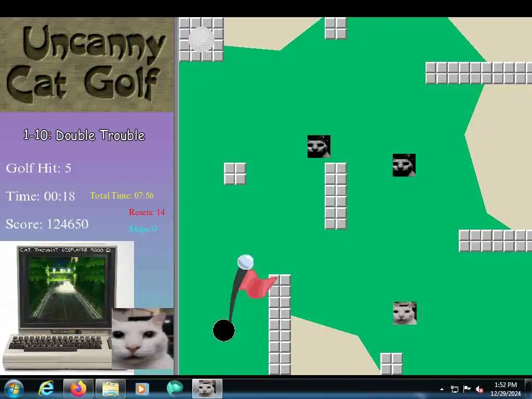This screenshot has width=532, height=399.
Task: Click the black golf hole
Action: [223, 330]
